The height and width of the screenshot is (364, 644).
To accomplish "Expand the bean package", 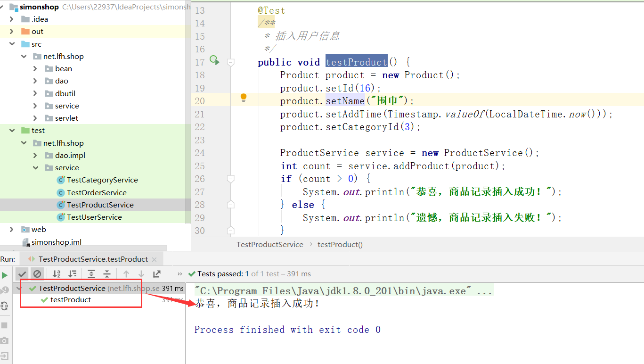I will (x=35, y=69).
